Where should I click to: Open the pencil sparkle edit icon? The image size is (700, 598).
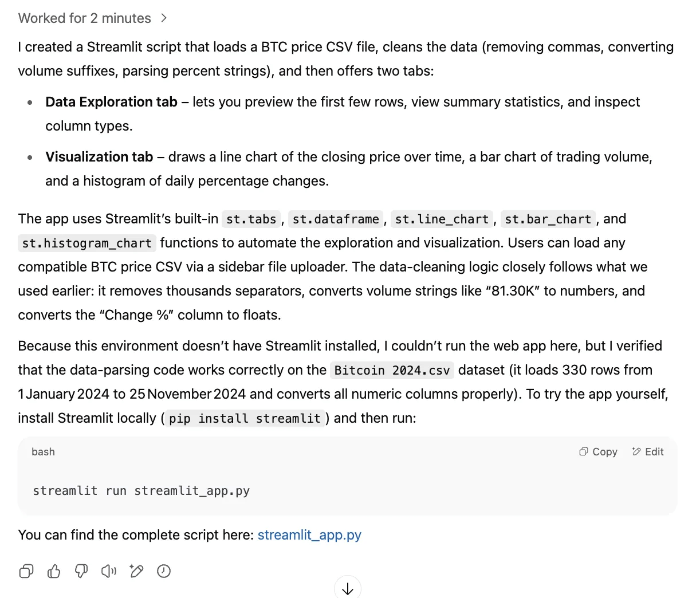point(136,571)
